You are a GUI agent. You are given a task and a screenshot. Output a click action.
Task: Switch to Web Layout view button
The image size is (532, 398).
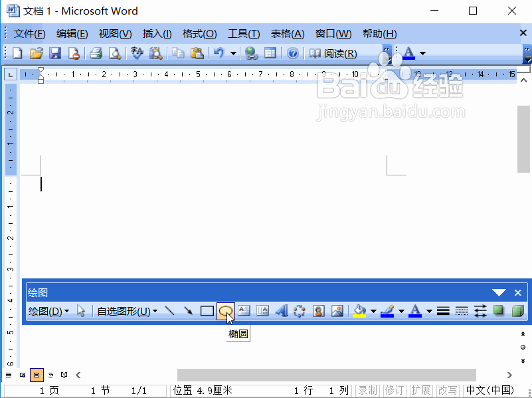[x=23, y=375]
